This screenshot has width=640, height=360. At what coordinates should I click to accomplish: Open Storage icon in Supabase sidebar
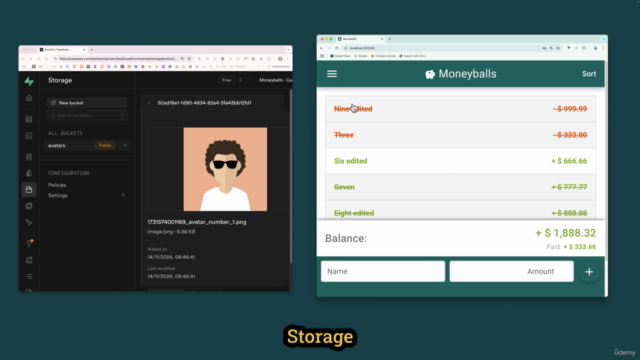29,189
